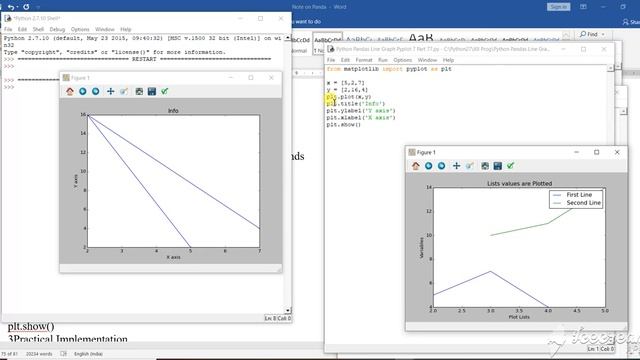
Task: Open Format menu in the script editor
Action: coord(364,60)
